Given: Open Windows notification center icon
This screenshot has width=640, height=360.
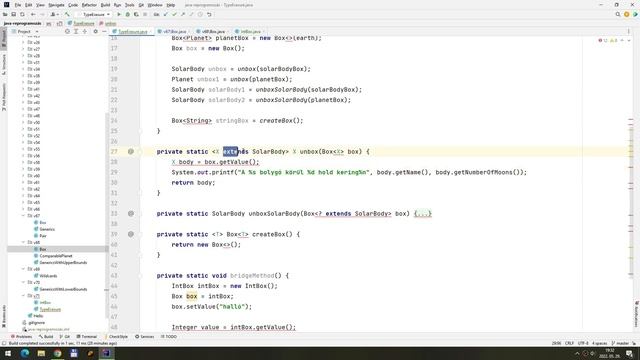Looking at the screenshot, I should (630, 353).
